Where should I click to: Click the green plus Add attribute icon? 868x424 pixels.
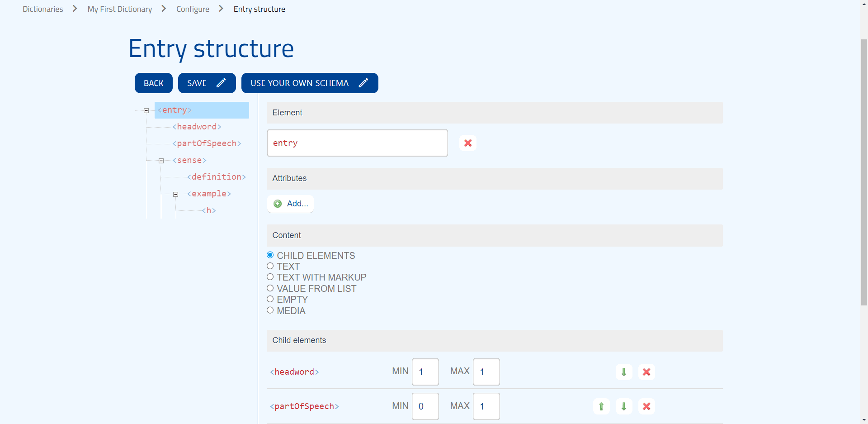(x=278, y=204)
